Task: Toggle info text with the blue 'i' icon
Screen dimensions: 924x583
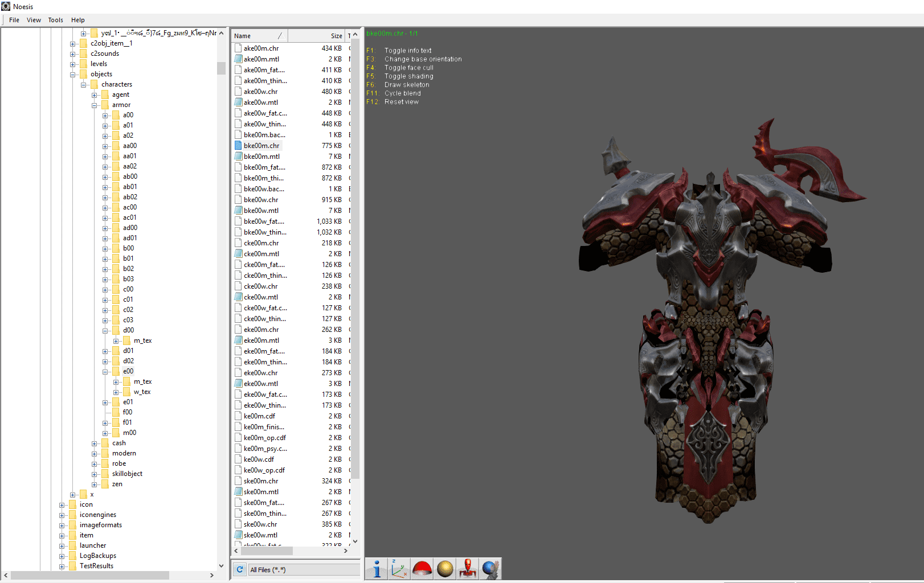Action: [x=377, y=569]
